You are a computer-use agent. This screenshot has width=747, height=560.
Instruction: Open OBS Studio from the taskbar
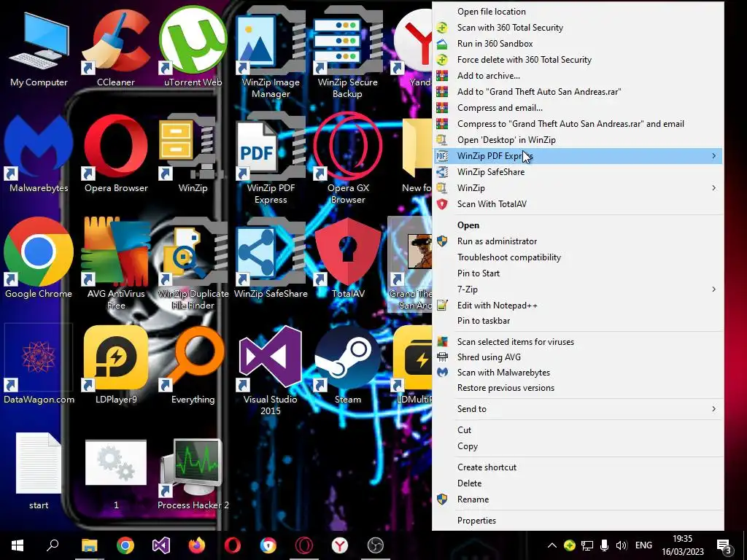coord(376,545)
